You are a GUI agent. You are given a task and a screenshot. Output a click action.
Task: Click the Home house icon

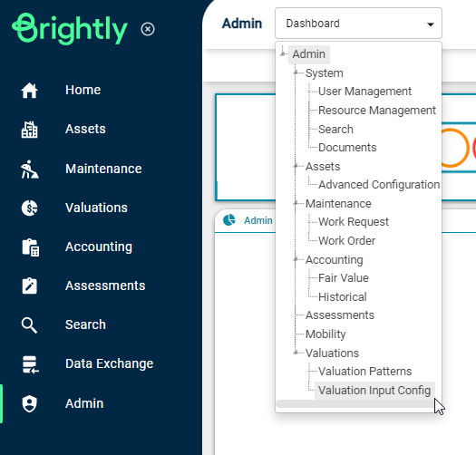pyautogui.click(x=29, y=91)
